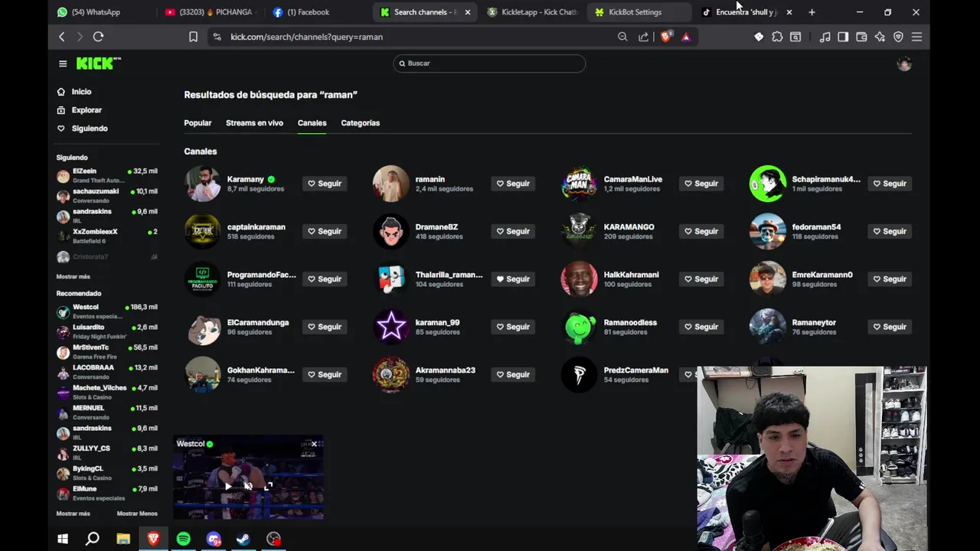Expand Siguiendo list with Mostrar más
The height and width of the screenshot is (551, 980).
pyautogui.click(x=73, y=276)
